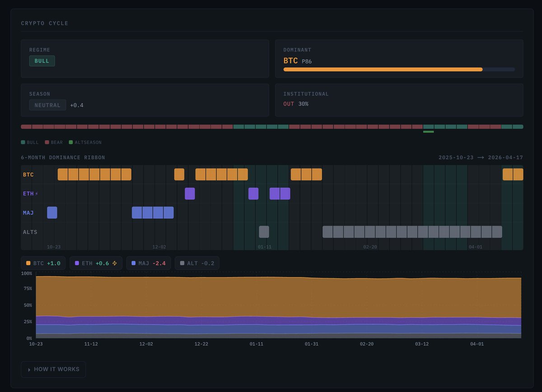The height and width of the screenshot is (392, 542).
Task: Click the orange BTC dominance progress bar
Action: [383, 70]
